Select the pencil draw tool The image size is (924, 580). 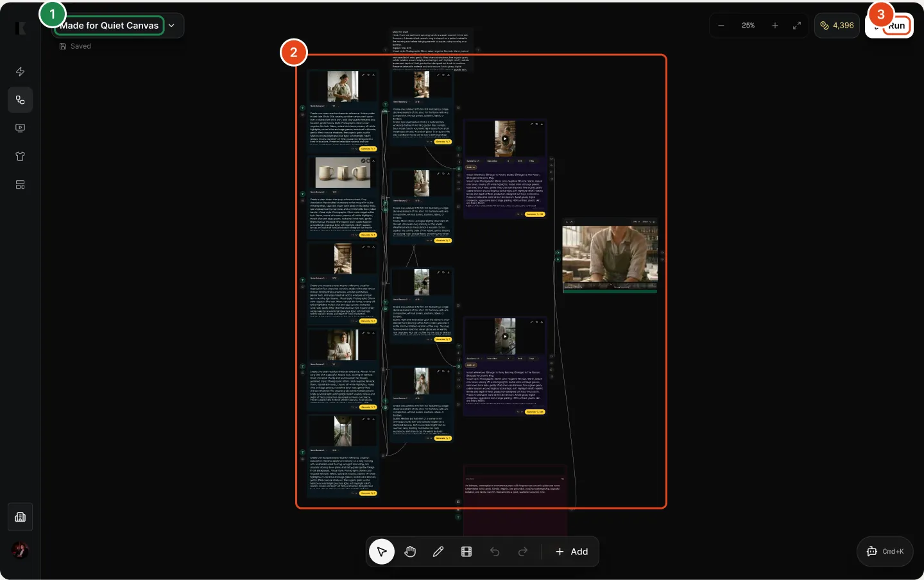pos(438,552)
